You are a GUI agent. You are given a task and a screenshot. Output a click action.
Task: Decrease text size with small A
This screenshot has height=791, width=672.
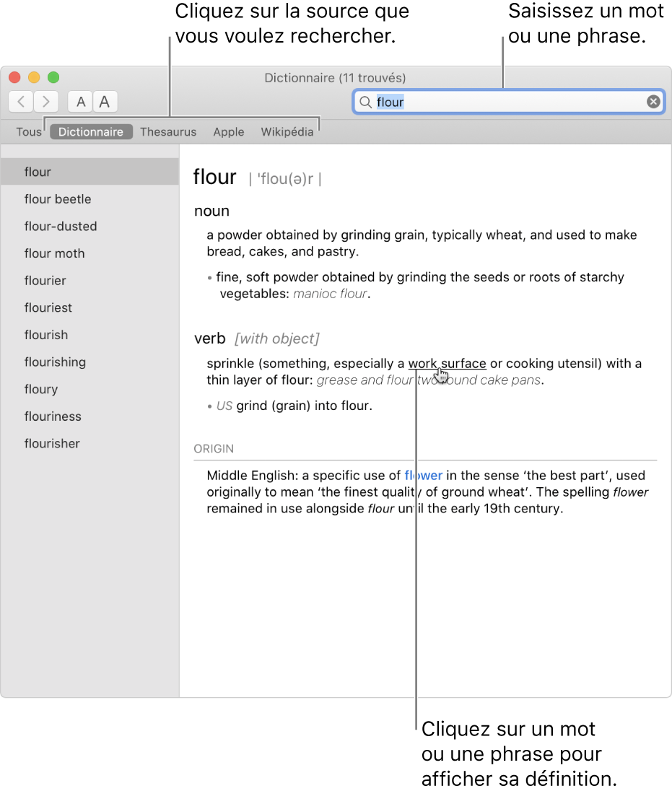coord(81,102)
